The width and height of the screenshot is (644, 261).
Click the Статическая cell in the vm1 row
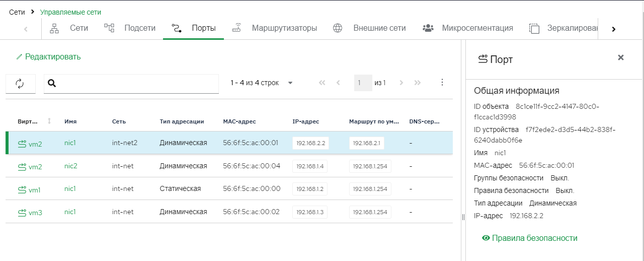click(180, 188)
